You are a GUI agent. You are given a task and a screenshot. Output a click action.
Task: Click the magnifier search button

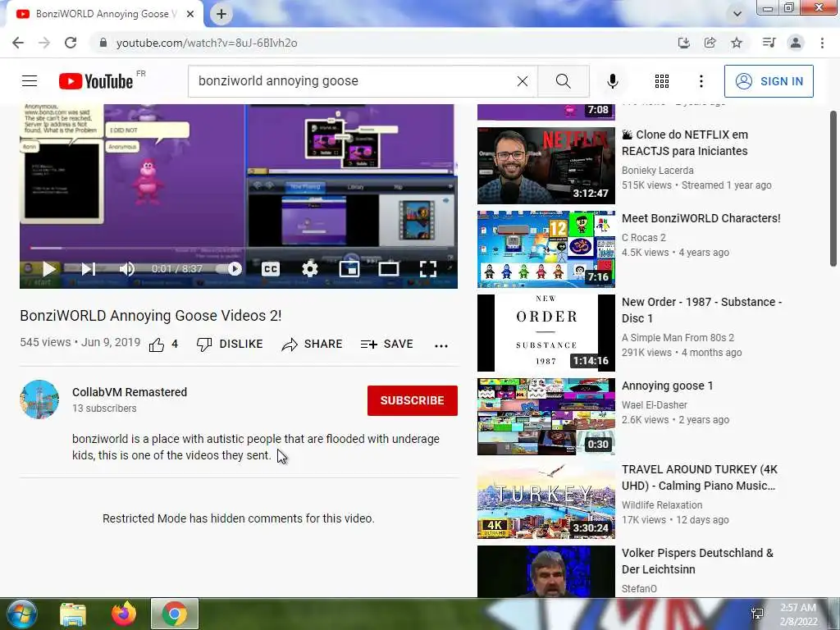click(x=563, y=81)
